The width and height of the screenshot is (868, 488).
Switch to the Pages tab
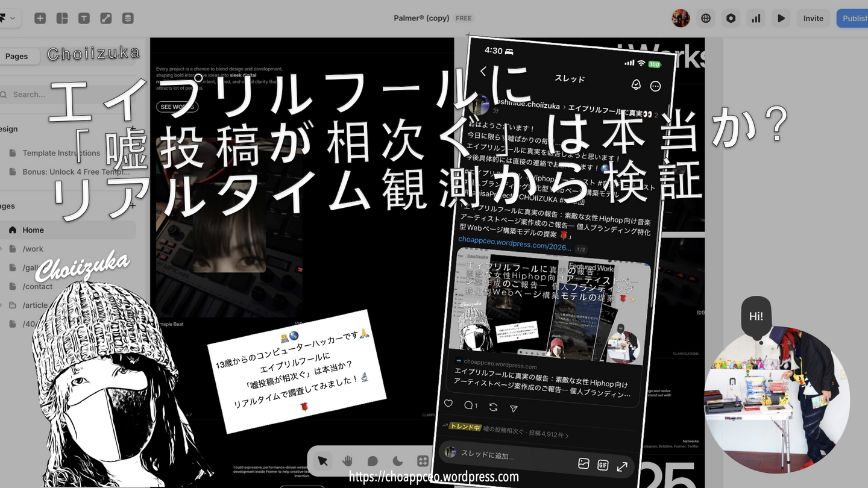17,56
